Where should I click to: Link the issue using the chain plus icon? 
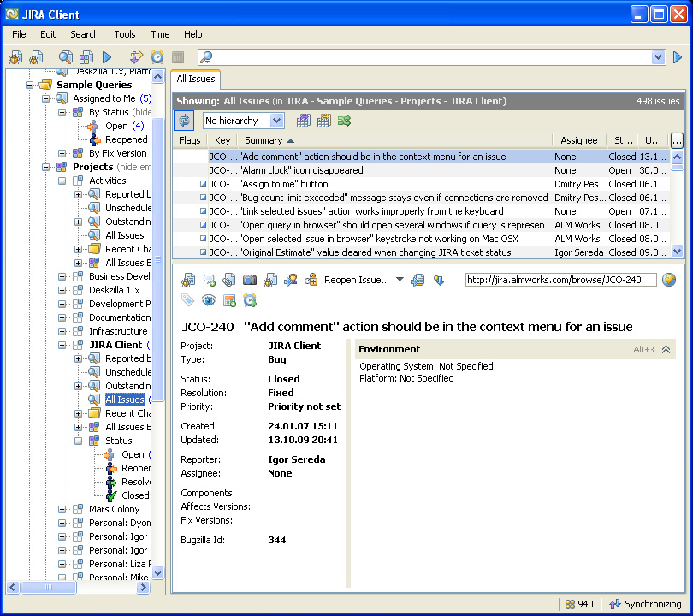[x=311, y=280]
